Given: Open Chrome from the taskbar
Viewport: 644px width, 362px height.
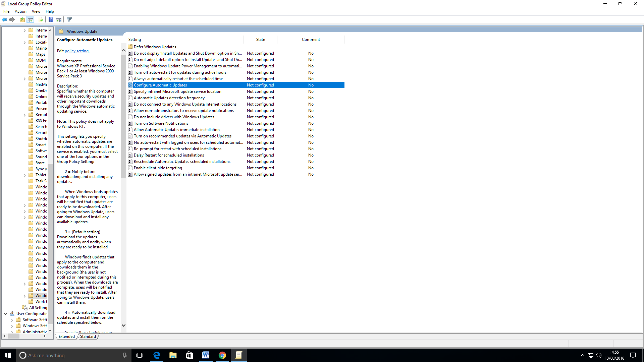Looking at the screenshot, I should pos(222,355).
